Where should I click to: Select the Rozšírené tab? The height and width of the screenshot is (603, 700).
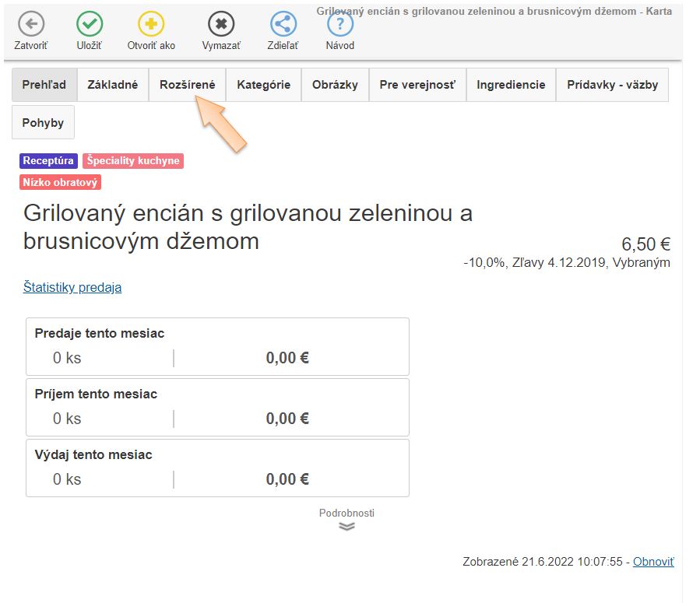188,85
